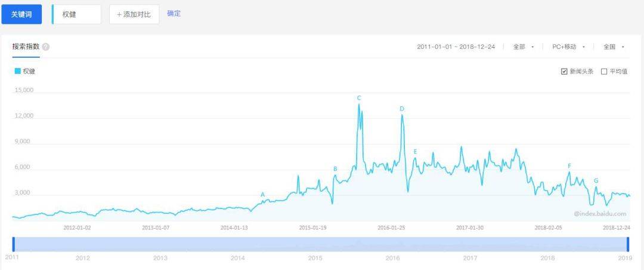Click the help icon beside 搜索指数
The width and height of the screenshot is (644, 270).
click(x=46, y=47)
